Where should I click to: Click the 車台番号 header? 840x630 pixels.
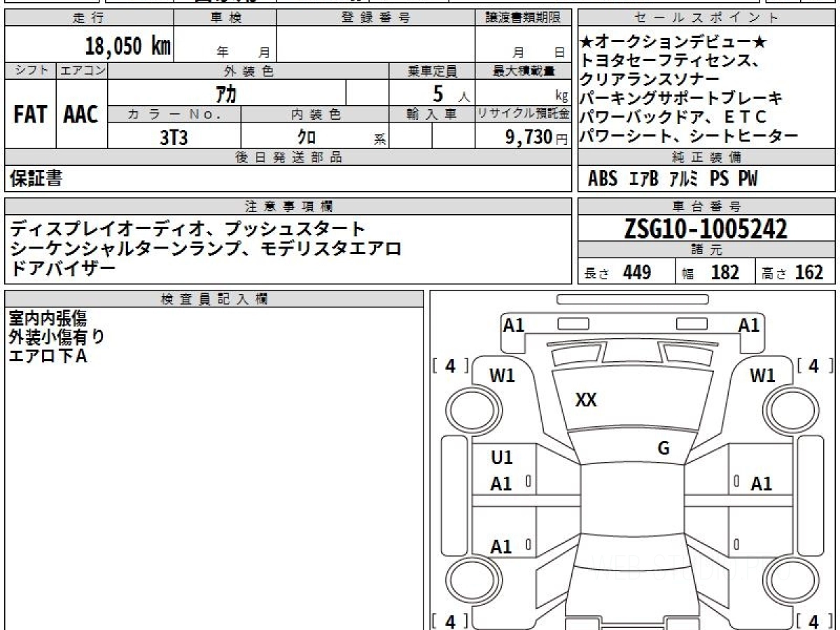point(707,206)
